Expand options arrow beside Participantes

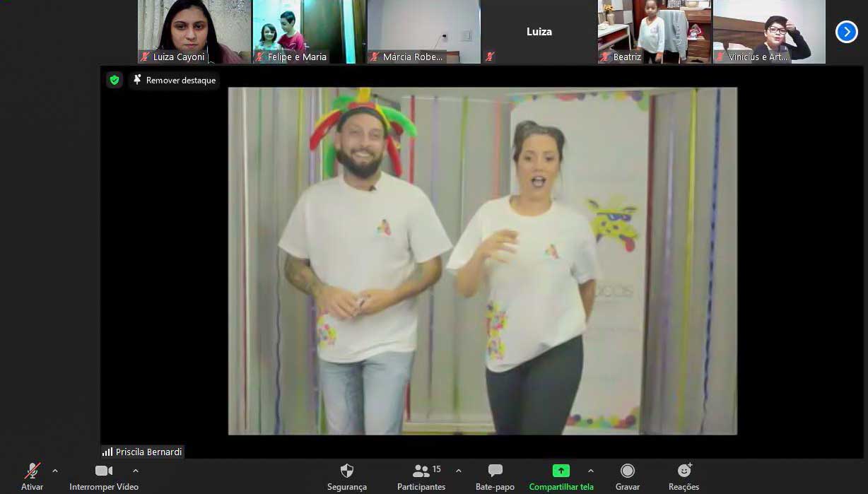click(x=459, y=471)
